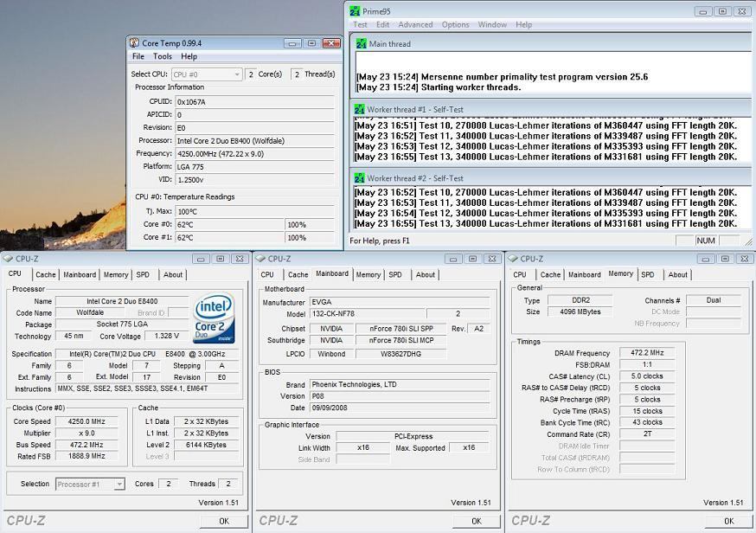Click the CAS# Latency 5.0 clocks value
The height and width of the screenshot is (533, 756).
point(647,376)
